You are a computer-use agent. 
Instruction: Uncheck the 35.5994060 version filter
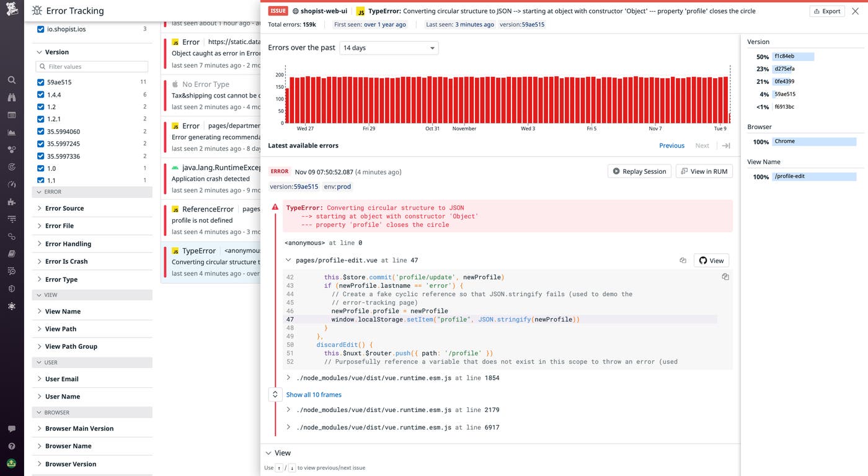[x=40, y=131]
